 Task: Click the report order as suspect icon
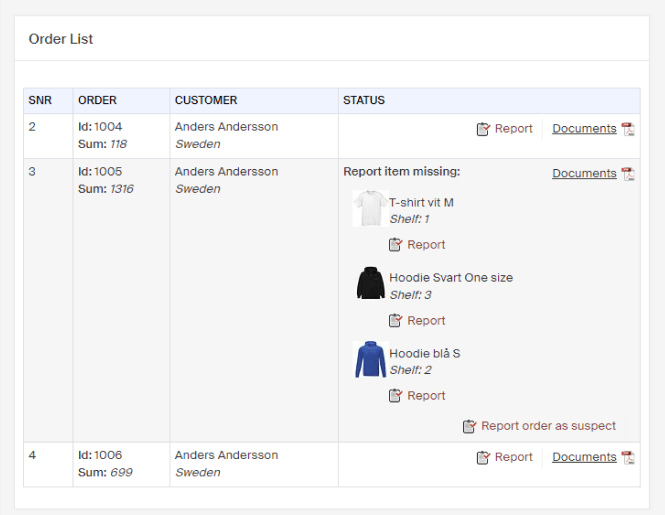click(469, 427)
